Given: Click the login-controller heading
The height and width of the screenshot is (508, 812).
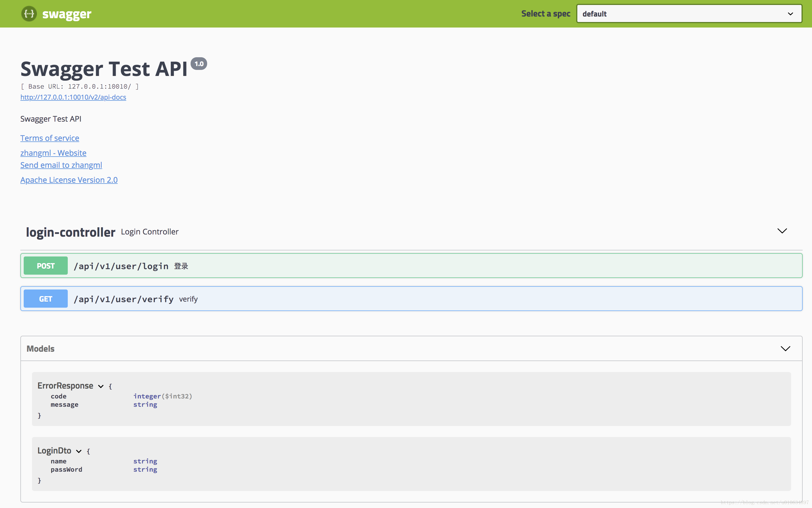Looking at the screenshot, I should click(x=71, y=232).
